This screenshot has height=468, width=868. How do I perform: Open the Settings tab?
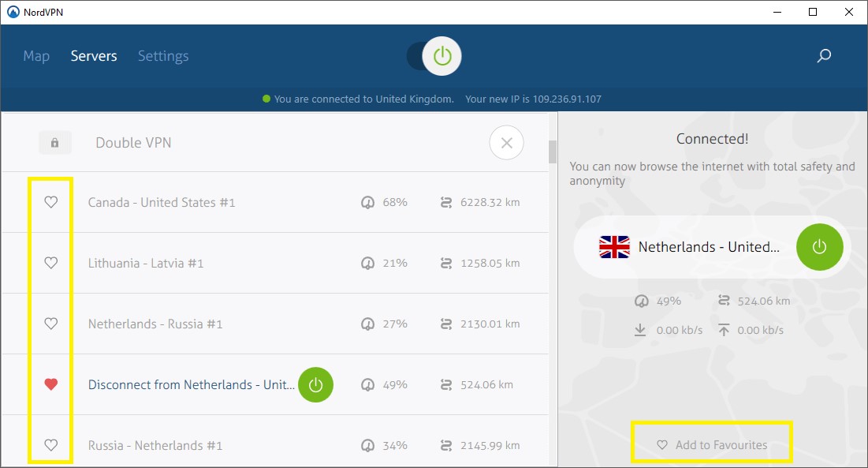tap(163, 56)
